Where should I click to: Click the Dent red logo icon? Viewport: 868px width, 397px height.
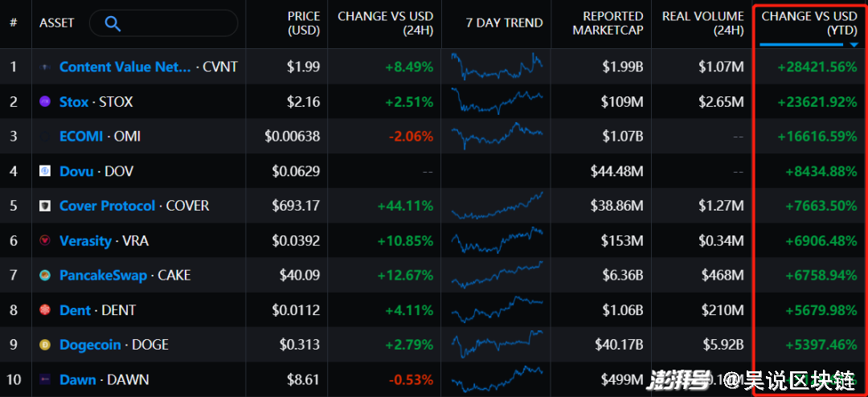pyautogui.click(x=46, y=310)
